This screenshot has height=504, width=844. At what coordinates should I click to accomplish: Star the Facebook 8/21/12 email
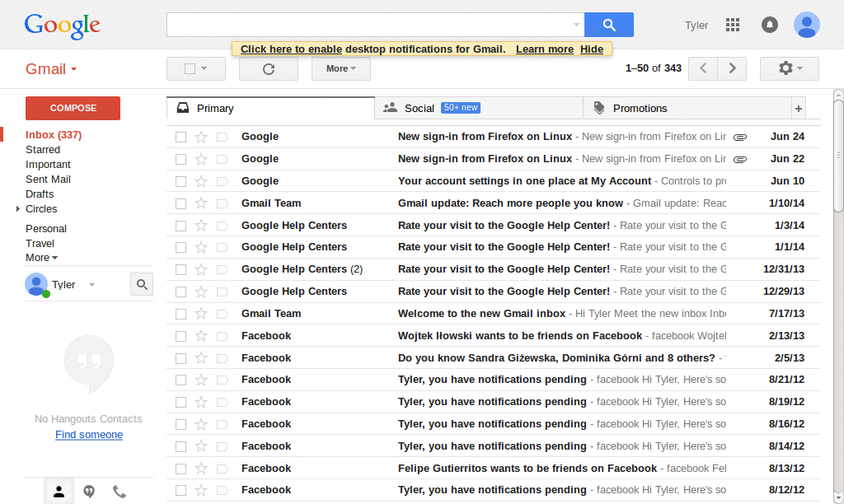(x=201, y=380)
